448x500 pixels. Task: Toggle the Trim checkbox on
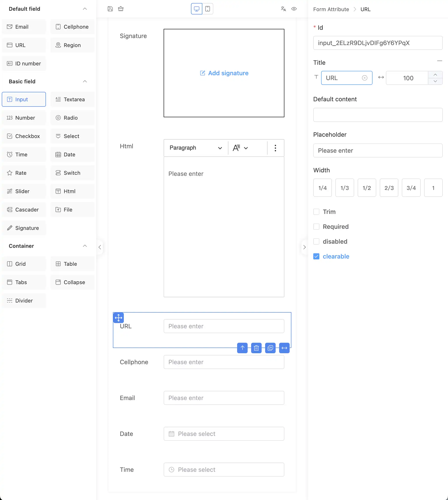pos(316,212)
